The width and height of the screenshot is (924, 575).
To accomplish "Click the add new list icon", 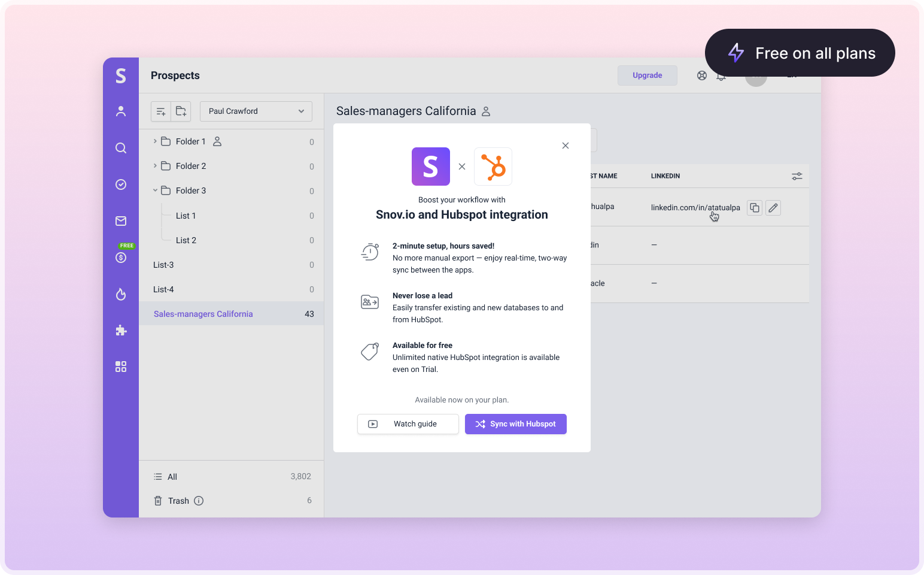I will point(161,111).
